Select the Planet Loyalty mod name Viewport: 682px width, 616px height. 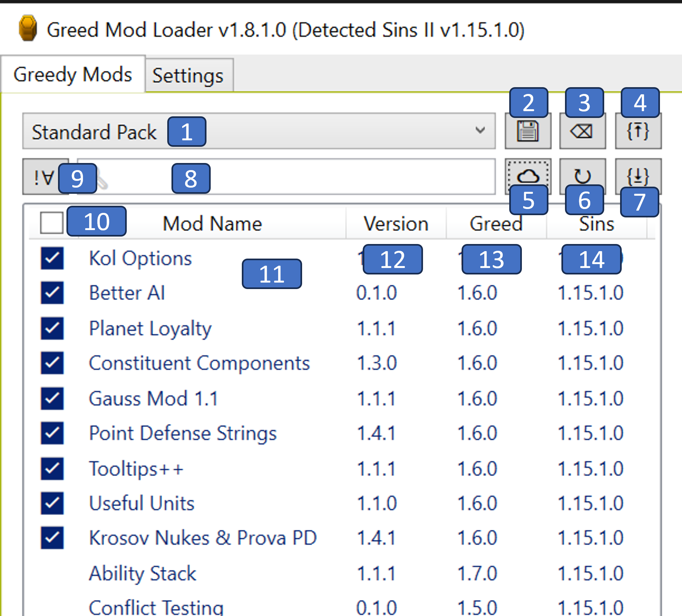pos(150,329)
